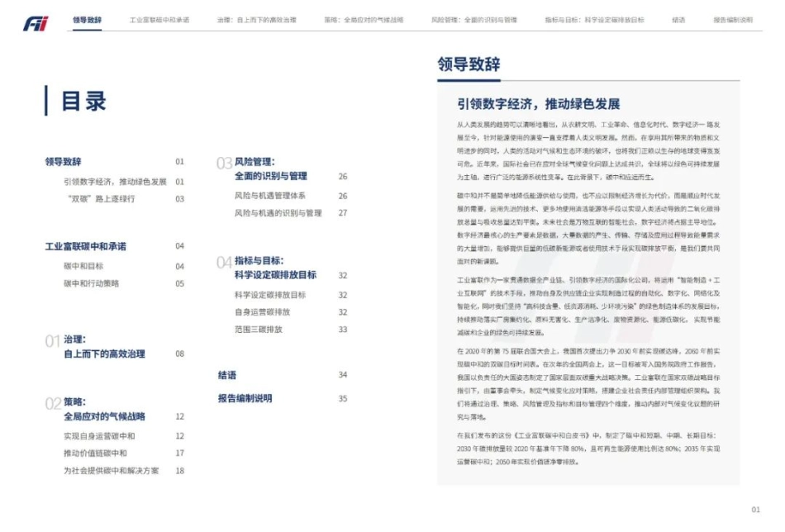Open contents sub-entry 科学设定碳排放目标 below chapter 04
This screenshot has width=785, height=532.
pos(270,295)
